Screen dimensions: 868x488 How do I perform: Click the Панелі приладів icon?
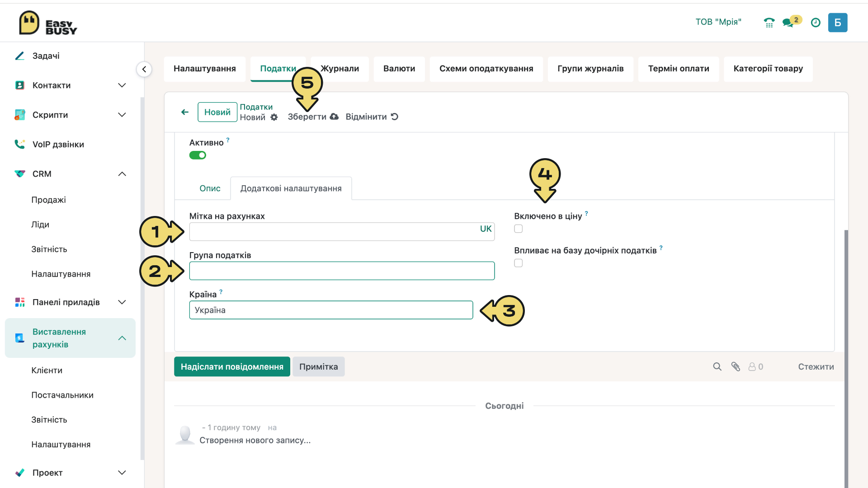19,302
